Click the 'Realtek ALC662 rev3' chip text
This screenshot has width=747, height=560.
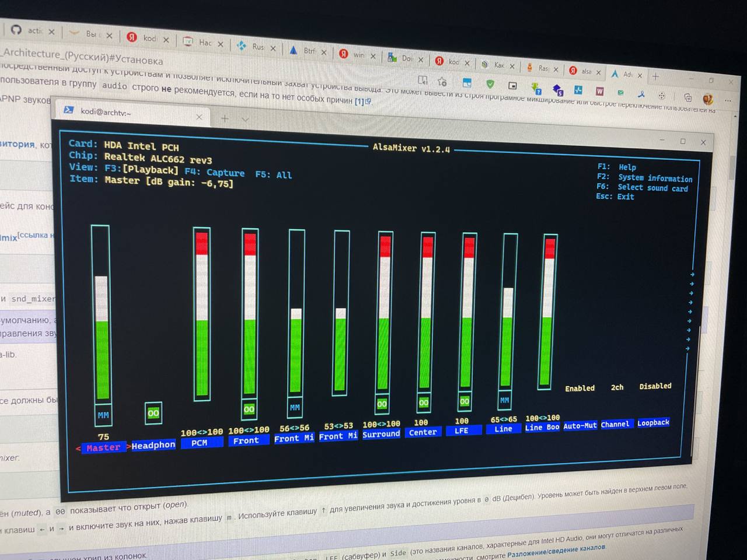tap(158, 158)
